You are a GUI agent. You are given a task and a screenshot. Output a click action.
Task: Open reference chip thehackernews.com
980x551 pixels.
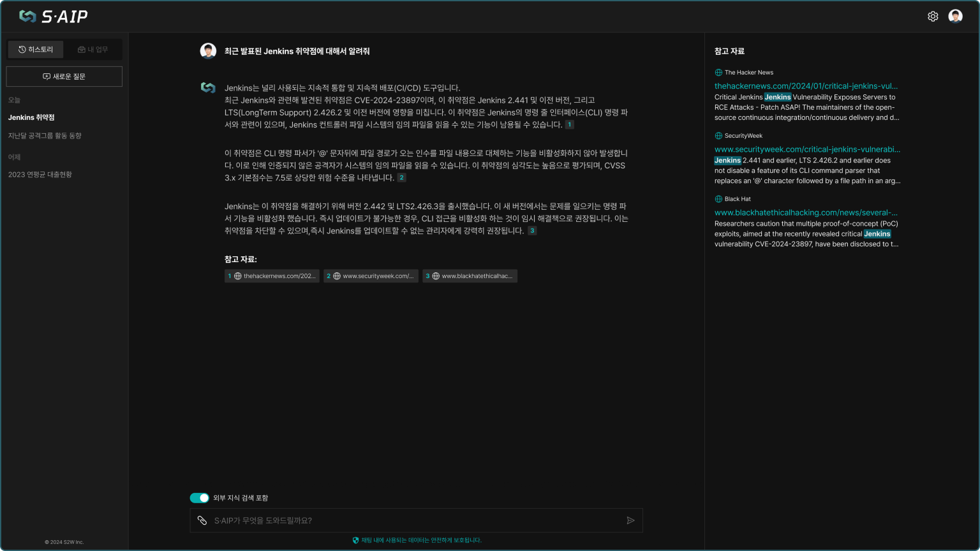[x=272, y=276]
